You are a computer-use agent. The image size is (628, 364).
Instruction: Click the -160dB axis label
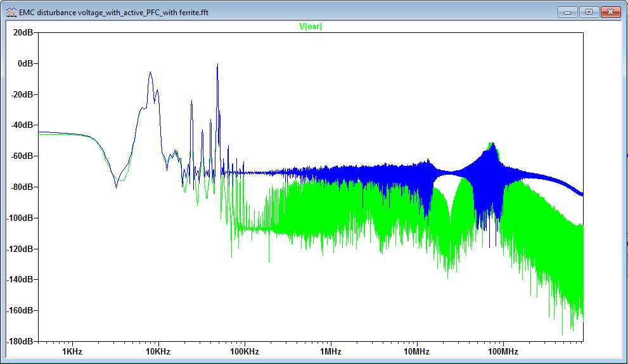click(x=20, y=310)
